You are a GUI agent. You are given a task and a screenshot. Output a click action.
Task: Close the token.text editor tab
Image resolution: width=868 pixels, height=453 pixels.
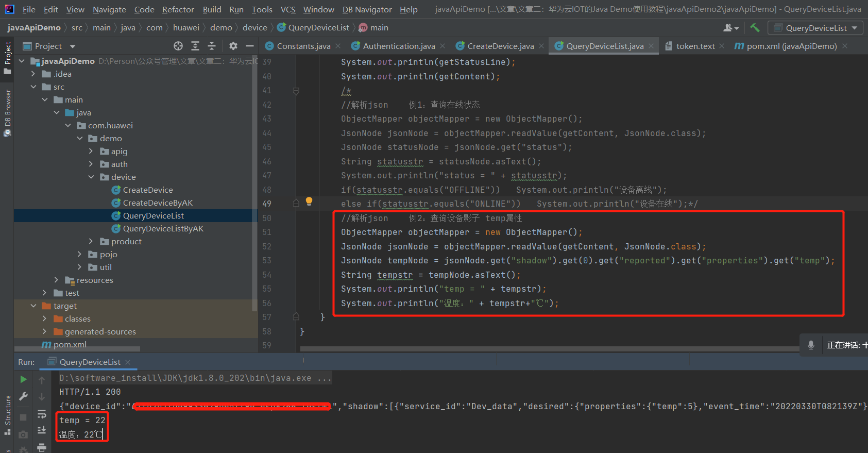722,46
